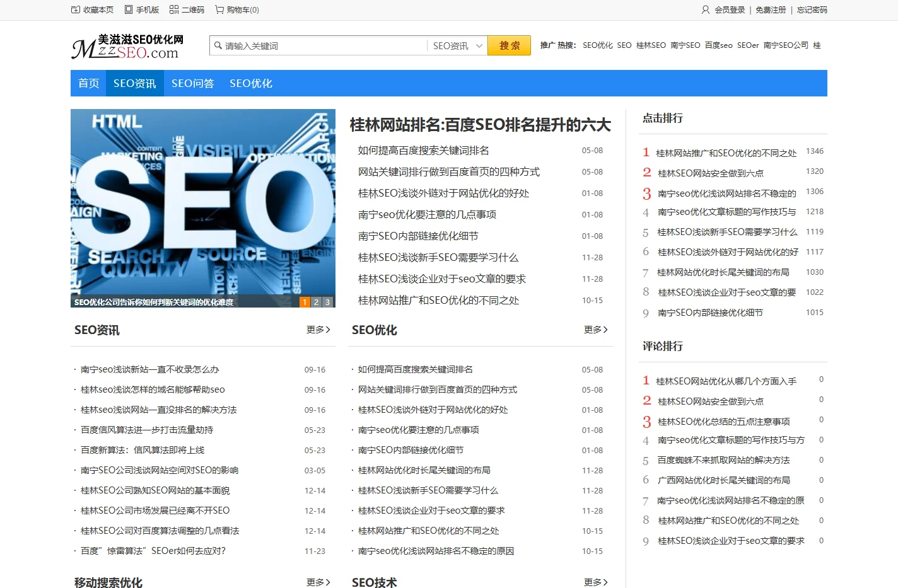Open article 桂林SEO公司熟知SEO网站的基本面貌
898x588 pixels.
click(x=155, y=491)
